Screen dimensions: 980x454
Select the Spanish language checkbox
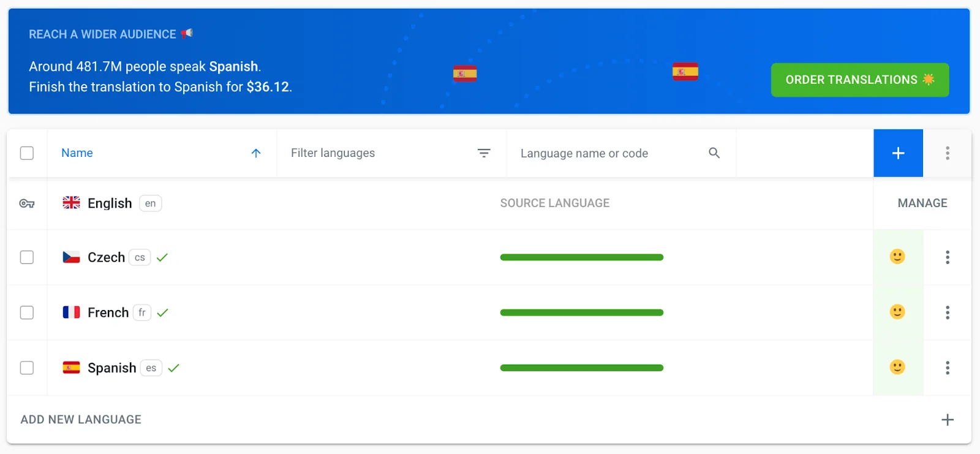(27, 368)
